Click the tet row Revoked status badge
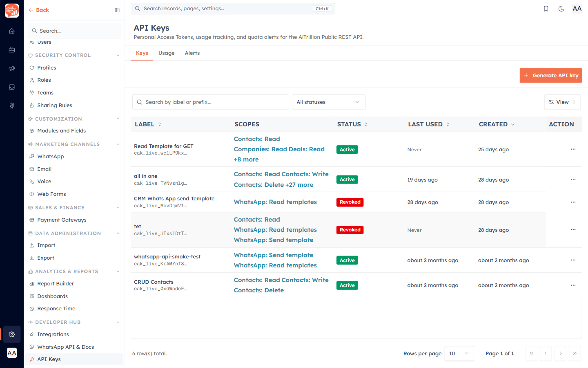The image size is (588, 368). pyautogui.click(x=350, y=230)
